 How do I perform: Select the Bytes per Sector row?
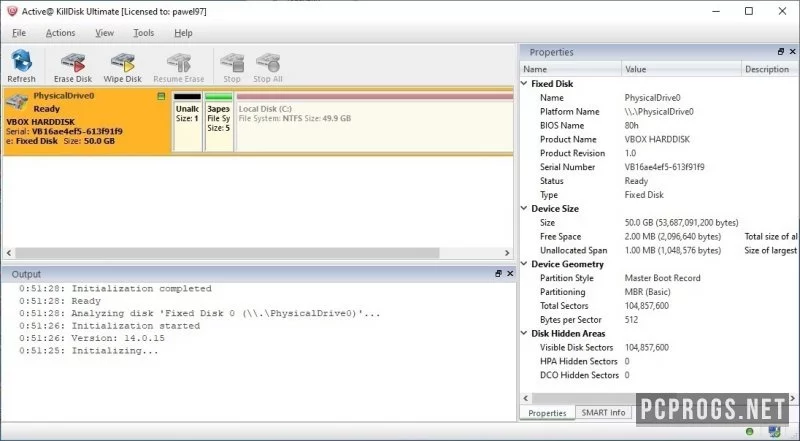pyautogui.click(x=658, y=320)
